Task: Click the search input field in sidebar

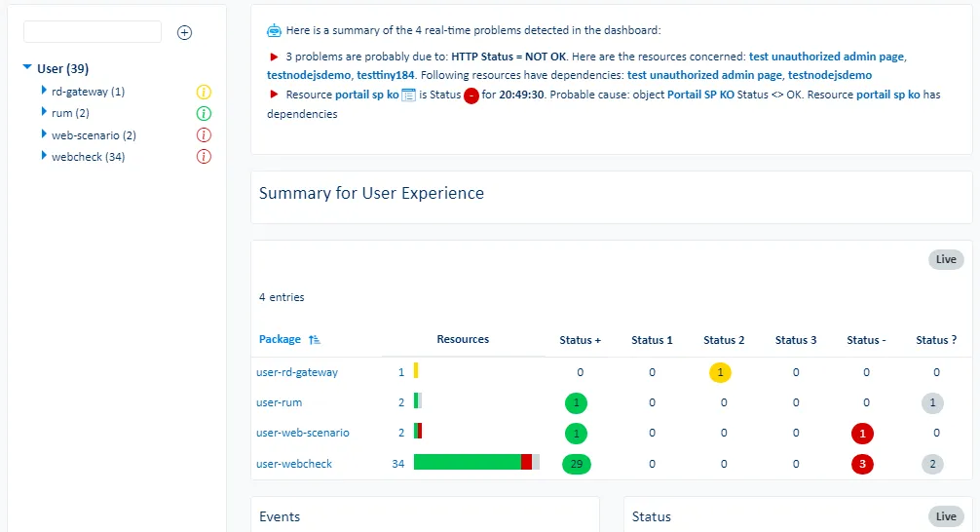Action: pyautogui.click(x=93, y=32)
